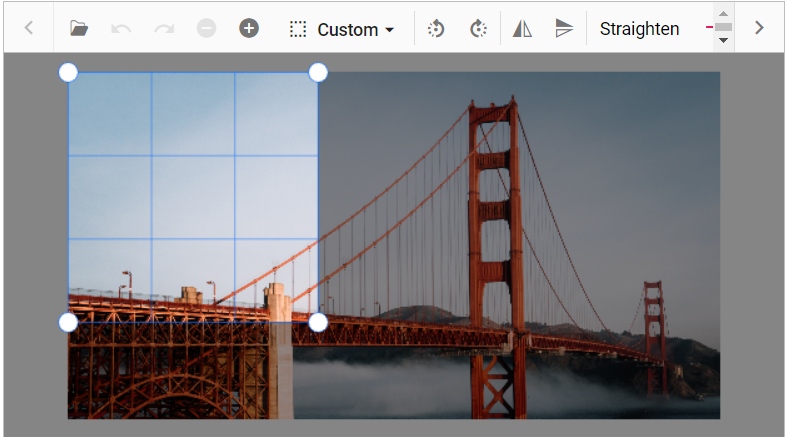Viewport: 787px width, 437px height.
Task: Click the top-right crop handle
Action: 318,72
